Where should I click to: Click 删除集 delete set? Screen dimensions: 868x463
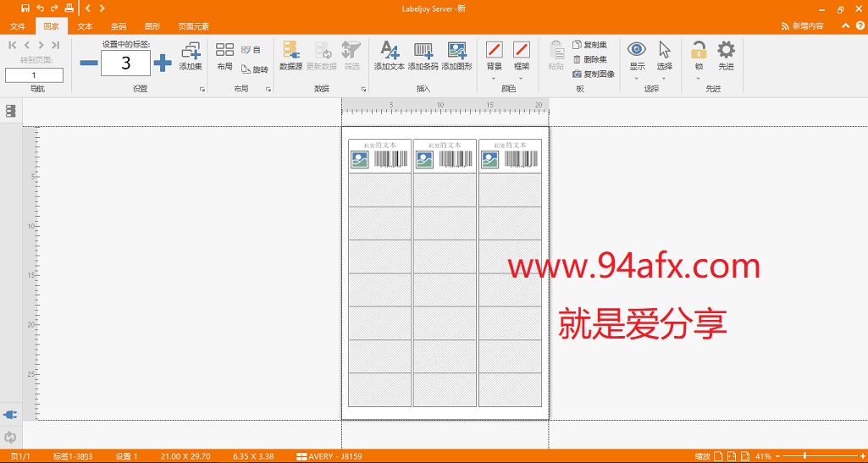[x=590, y=59]
